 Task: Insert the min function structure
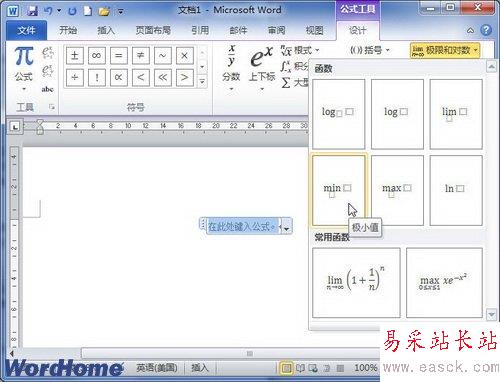click(x=339, y=190)
